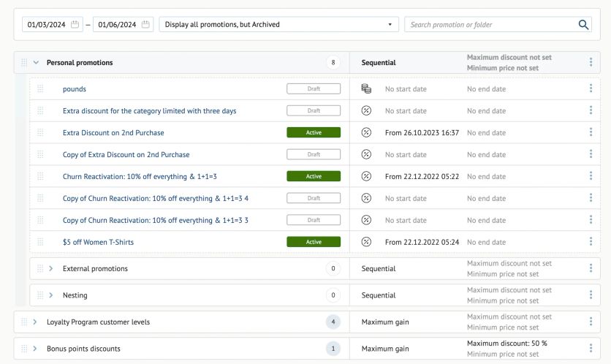The width and height of the screenshot is (611, 364).
Task: Open kebab menu for Churn Reactivation active promotion
Action: [x=591, y=175]
